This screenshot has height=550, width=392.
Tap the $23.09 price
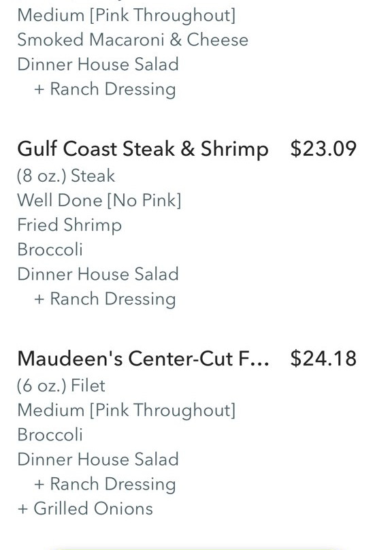323,148
